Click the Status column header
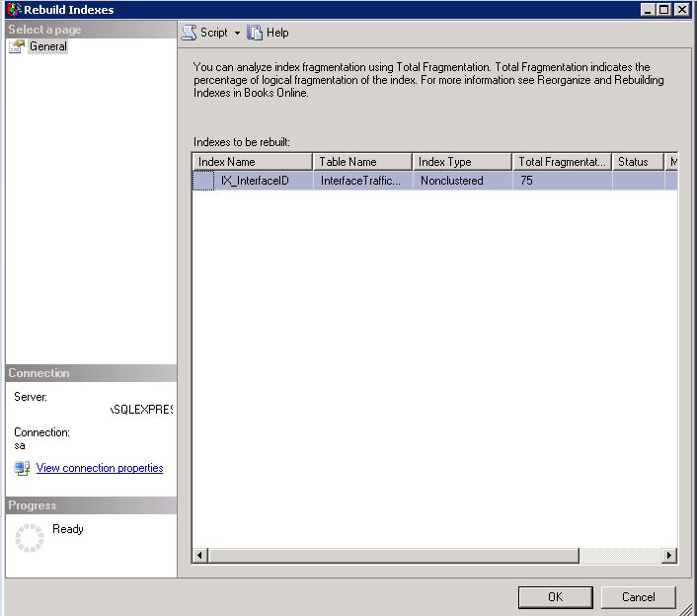Image resolution: width=697 pixels, height=616 pixels. coord(638,162)
